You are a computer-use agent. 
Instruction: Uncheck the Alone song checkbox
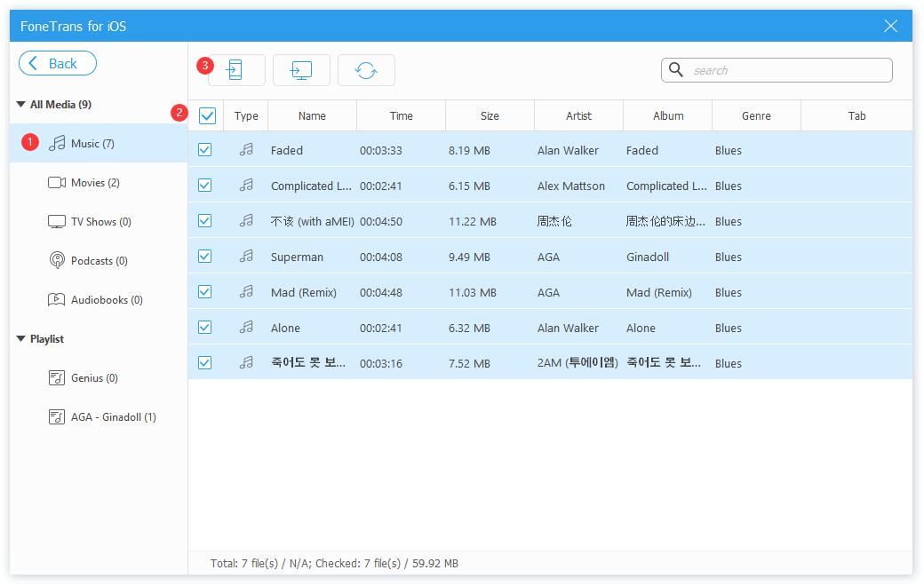pyautogui.click(x=204, y=327)
